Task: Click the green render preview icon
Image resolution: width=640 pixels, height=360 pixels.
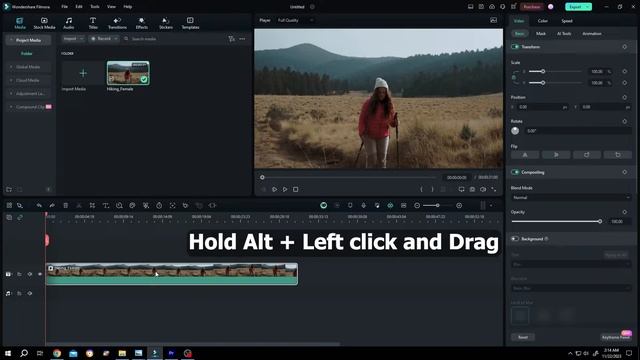Action: pyautogui.click(x=323, y=205)
